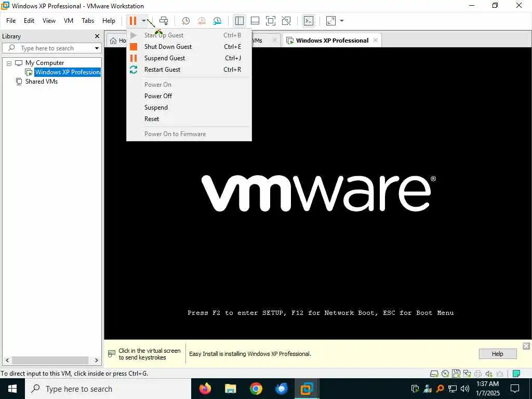Choose Suspend Guest from the menu
Image resolution: width=532 pixels, height=399 pixels.
(x=189, y=58)
